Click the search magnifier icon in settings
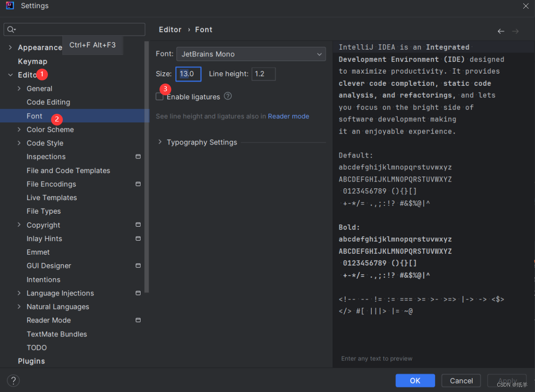This screenshot has height=392, width=535. tap(11, 30)
